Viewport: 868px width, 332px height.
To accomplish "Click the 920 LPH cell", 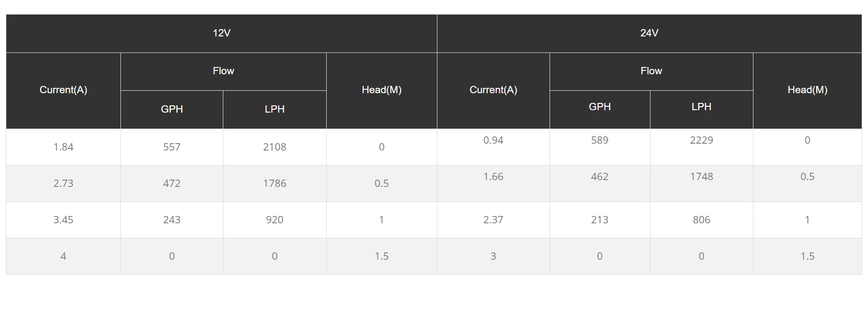I will tap(274, 220).
